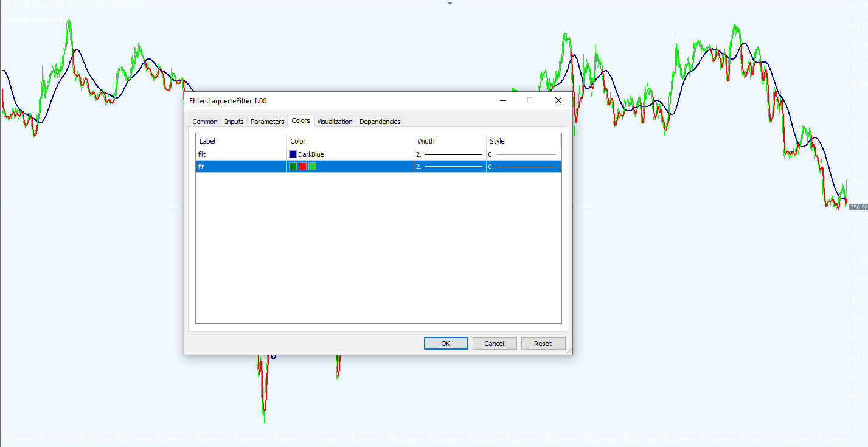This screenshot has width=868, height=447.
Task: Open the Style setting for the fir line
Action: [522, 166]
